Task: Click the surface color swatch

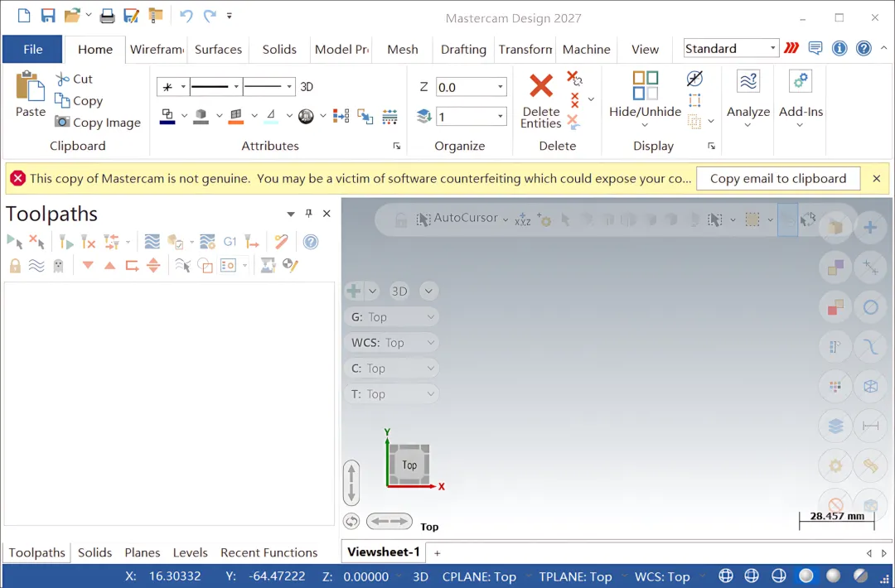Action: pos(235,116)
